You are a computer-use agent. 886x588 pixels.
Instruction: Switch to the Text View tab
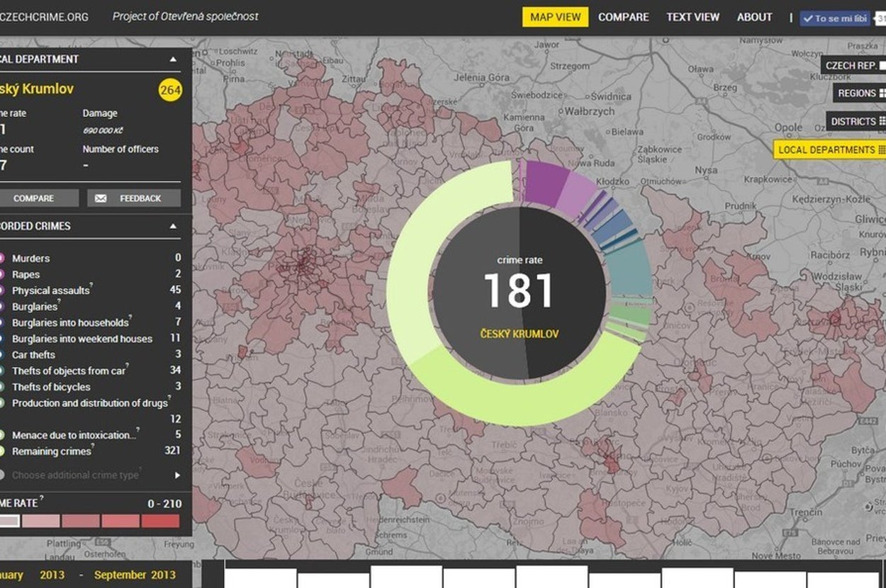click(692, 17)
